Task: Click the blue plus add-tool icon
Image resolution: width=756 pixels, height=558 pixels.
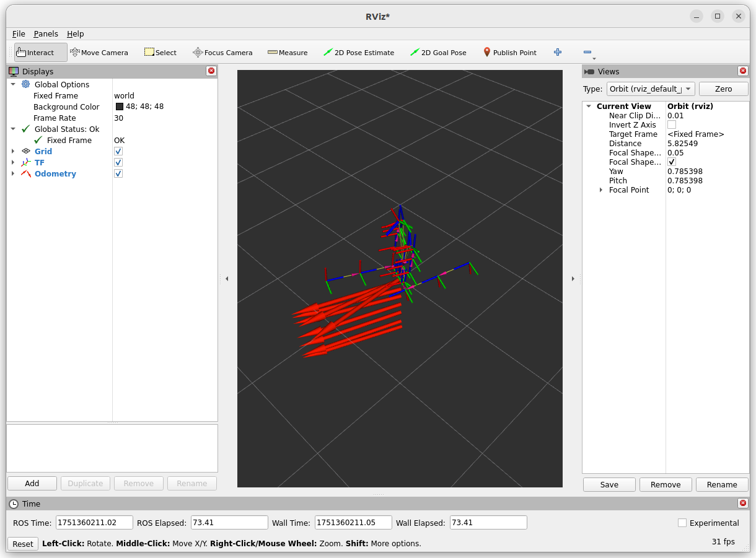Action: click(x=558, y=53)
